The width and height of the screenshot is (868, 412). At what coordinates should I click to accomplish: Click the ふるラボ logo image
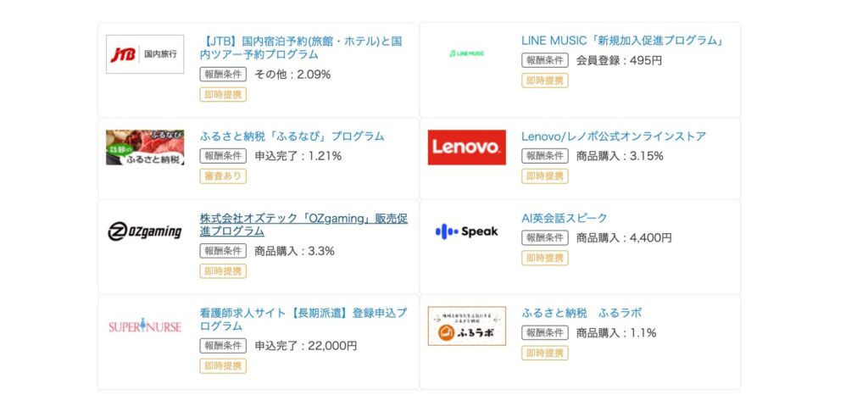(466, 326)
